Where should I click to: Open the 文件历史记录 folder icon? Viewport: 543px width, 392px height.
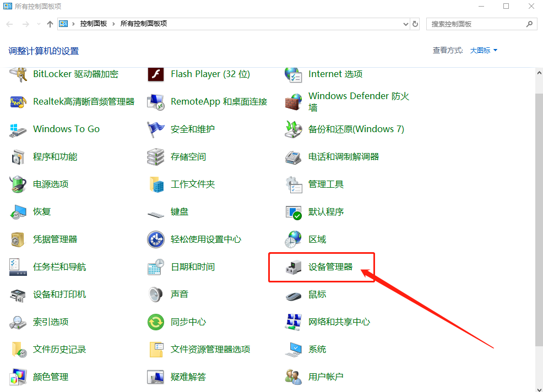tap(19, 350)
